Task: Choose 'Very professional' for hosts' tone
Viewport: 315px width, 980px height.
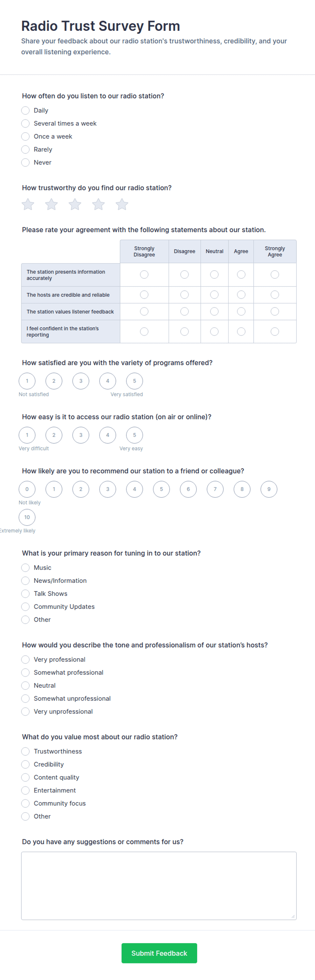Action: pyautogui.click(x=25, y=659)
